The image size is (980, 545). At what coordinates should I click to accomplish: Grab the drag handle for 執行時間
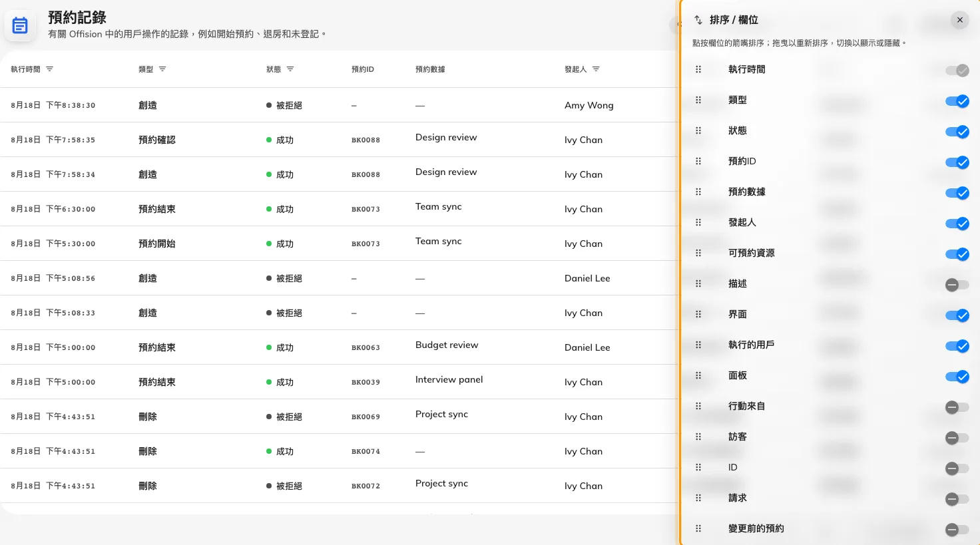point(698,69)
